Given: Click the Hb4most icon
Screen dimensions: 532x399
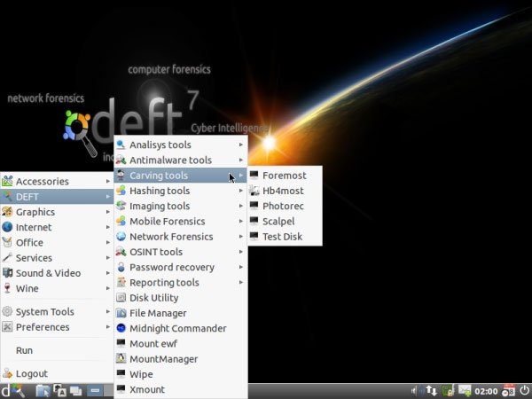Looking at the screenshot, I should [254, 191].
